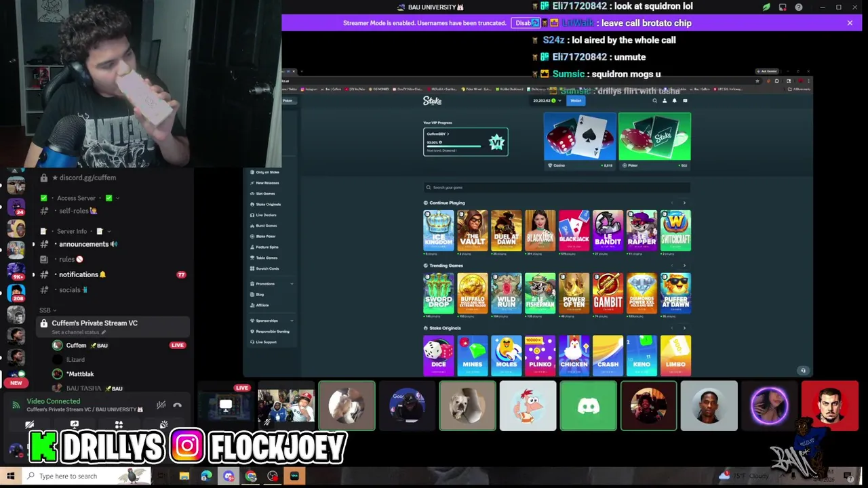Open the Blog link in Stake sidebar
This screenshot has width=868, height=488.
pos(260,294)
